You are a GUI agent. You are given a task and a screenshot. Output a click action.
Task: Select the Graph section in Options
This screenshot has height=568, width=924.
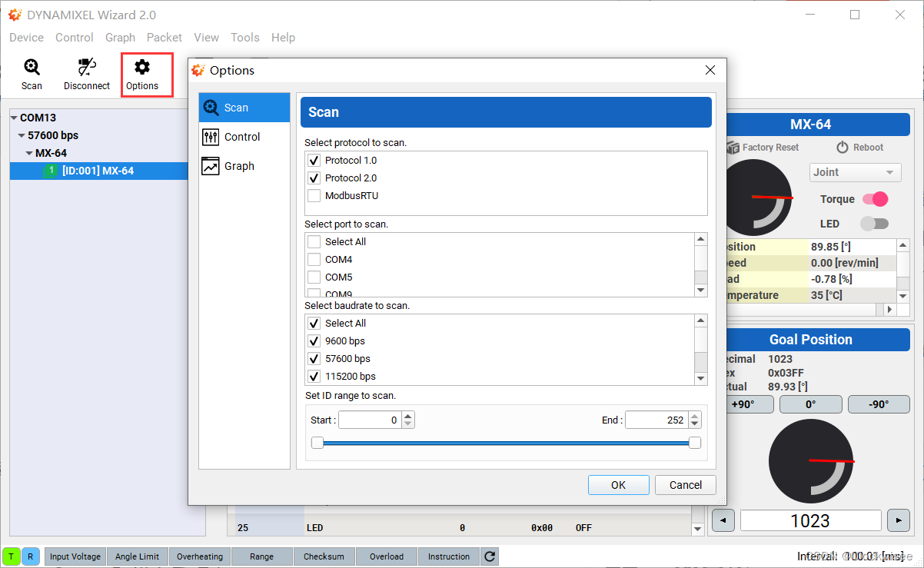[244, 166]
